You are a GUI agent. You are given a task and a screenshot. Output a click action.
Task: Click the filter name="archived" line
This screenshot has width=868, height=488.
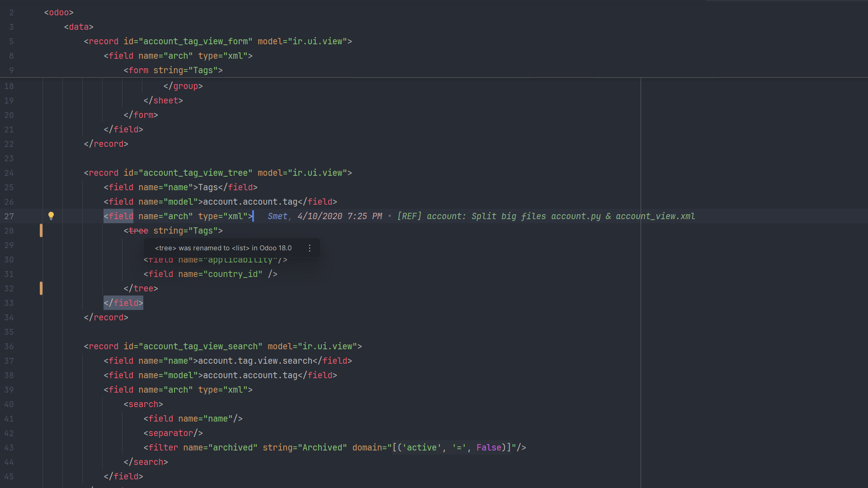click(335, 448)
